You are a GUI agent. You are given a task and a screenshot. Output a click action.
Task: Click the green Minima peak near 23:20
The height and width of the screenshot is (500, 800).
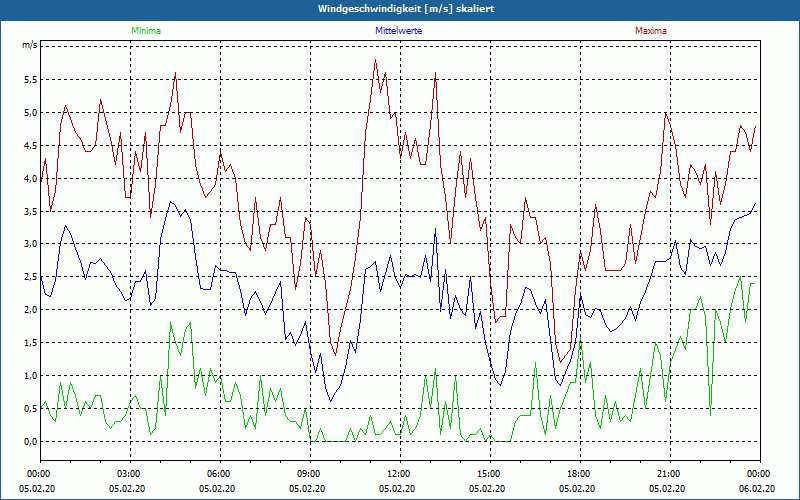tap(740, 277)
